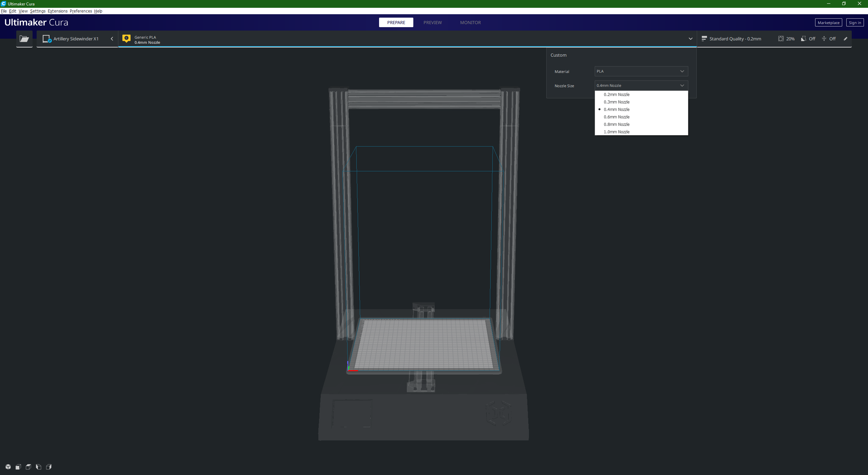Click the Custom tab heading
Viewport: 868px width, 475px height.
tap(558, 55)
